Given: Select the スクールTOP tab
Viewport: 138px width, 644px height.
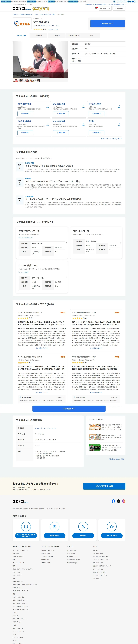Looking at the screenshot, I should coord(21,36).
